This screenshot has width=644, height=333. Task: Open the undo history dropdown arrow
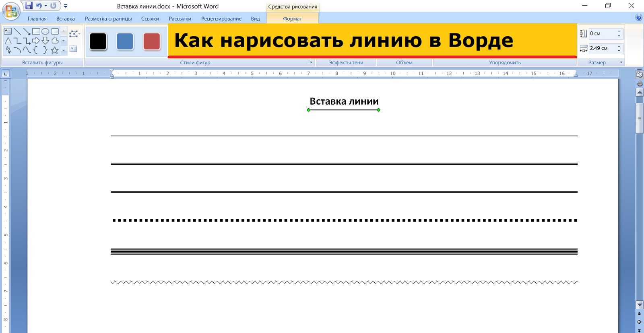(45, 6)
